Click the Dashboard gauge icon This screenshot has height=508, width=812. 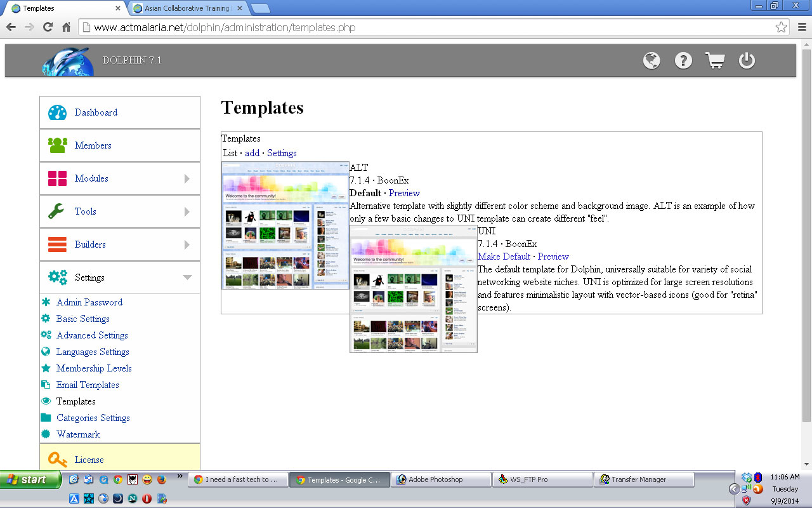tap(57, 112)
